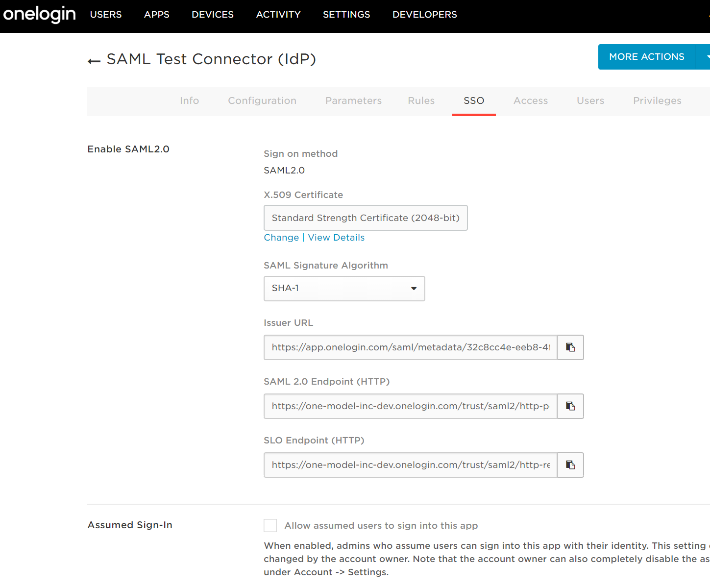Copy the SLO Endpoint URL

[x=570, y=465]
